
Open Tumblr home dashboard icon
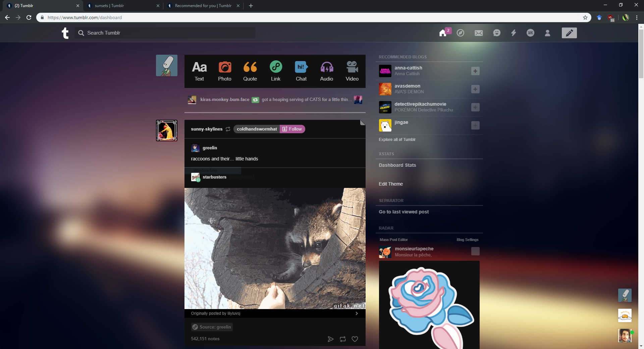(443, 33)
